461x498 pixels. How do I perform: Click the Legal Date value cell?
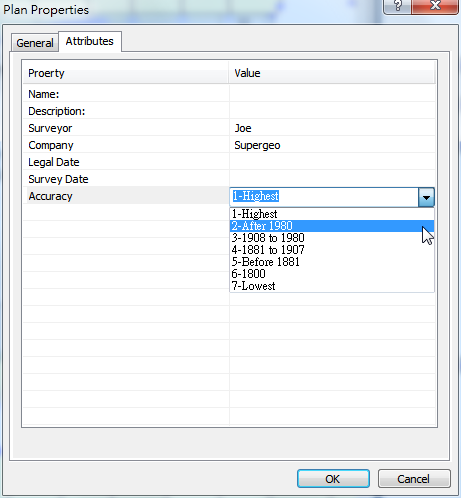click(332, 162)
